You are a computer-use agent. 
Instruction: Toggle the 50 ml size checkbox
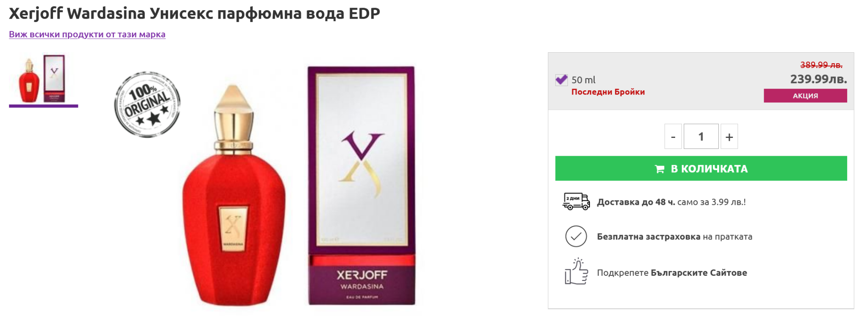click(562, 80)
